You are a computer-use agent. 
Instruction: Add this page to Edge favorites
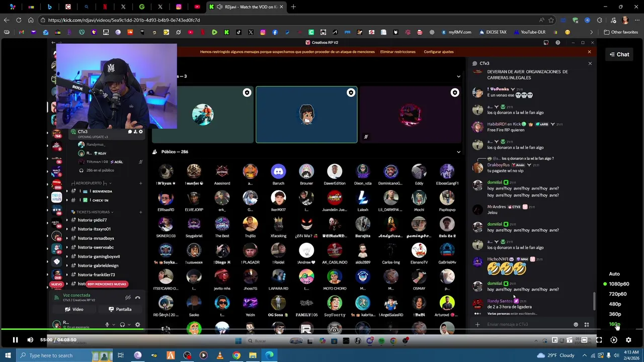pos(551,20)
